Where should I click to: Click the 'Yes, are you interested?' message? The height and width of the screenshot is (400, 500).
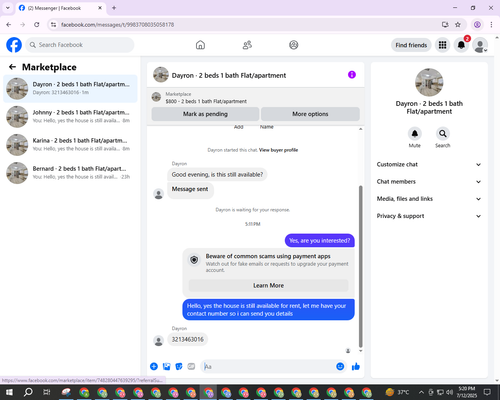tap(320, 241)
